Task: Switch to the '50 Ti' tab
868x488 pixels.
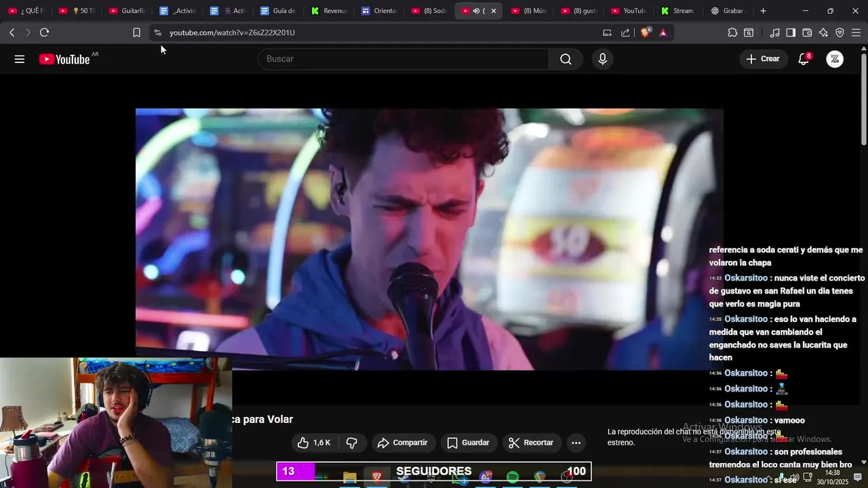Action: pos(77,11)
